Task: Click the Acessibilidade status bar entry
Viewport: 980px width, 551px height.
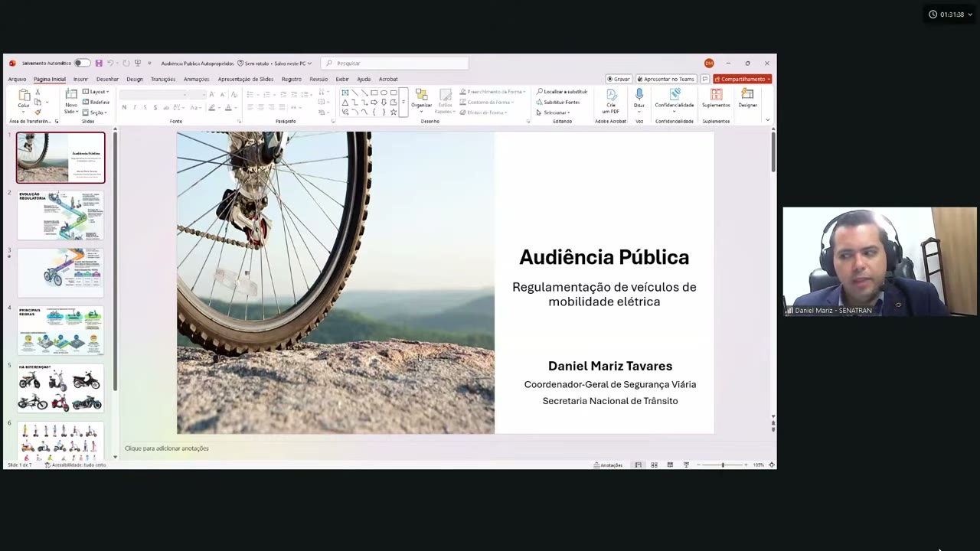Action: pos(75,465)
